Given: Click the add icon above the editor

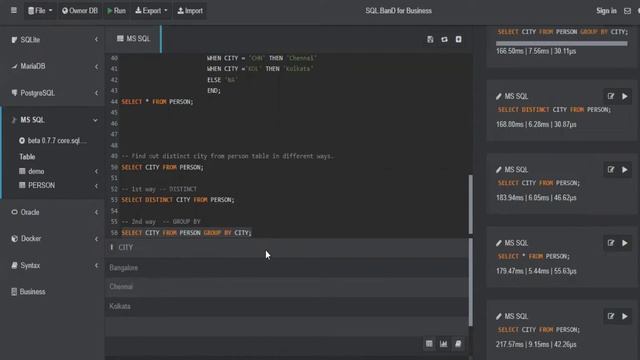Looking at the screenshot, I should 458,39.
